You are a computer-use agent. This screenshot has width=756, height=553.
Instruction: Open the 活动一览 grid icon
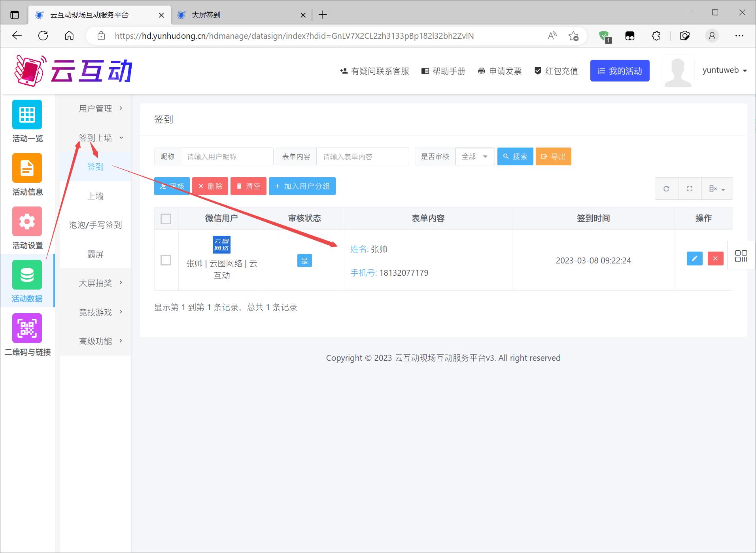pos(27,115)
